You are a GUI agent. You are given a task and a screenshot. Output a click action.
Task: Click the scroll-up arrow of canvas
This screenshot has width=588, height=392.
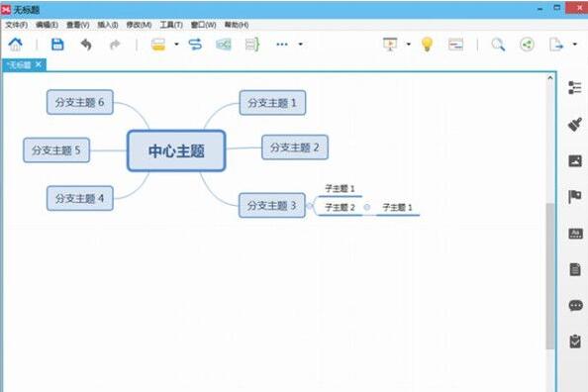[550, 78]
